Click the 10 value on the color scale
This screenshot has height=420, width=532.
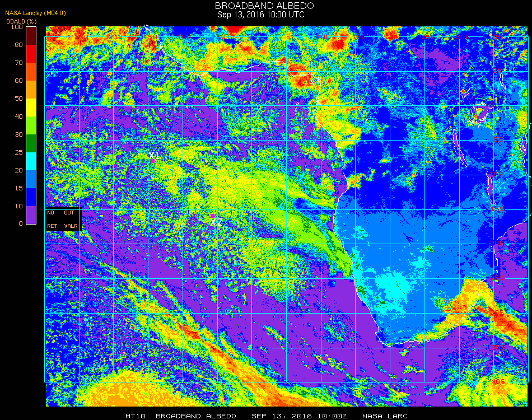pos(18,206)
